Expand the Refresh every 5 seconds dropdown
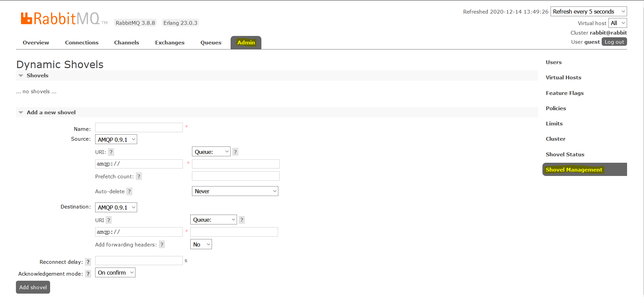Screen dimensions: 644x297 pyautogui.click(x=588, y=12)
